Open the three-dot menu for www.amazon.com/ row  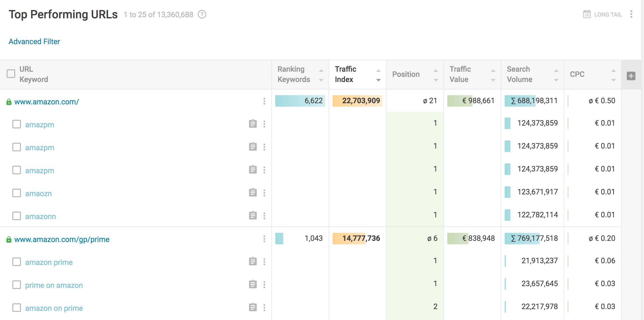[x=264, y=101]
